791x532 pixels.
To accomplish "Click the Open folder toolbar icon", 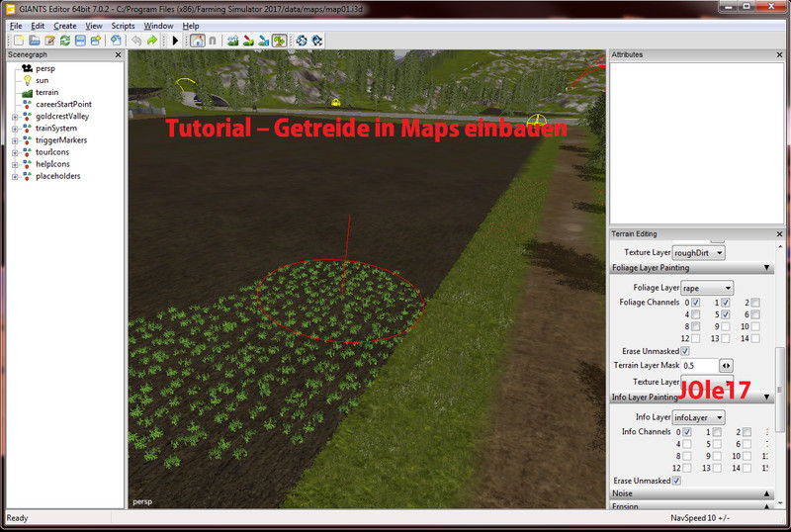I will point(35,41).
